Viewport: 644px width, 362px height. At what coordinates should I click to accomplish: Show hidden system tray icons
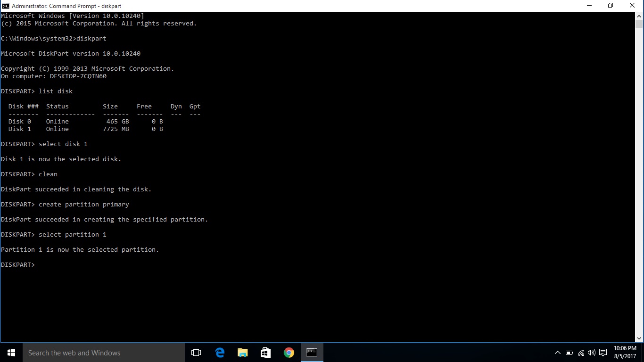(557, 353)
